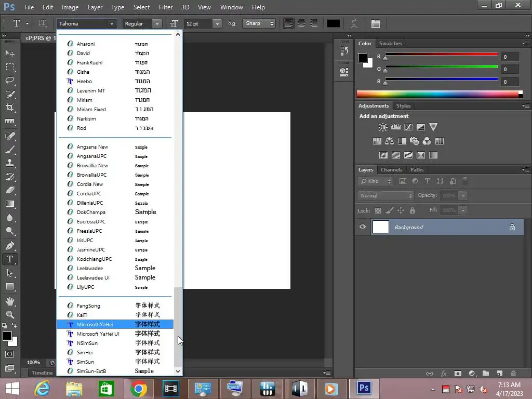The image size is (532, 399).
Task: Choose Aharoni font from list
Action: click(115, 44)
